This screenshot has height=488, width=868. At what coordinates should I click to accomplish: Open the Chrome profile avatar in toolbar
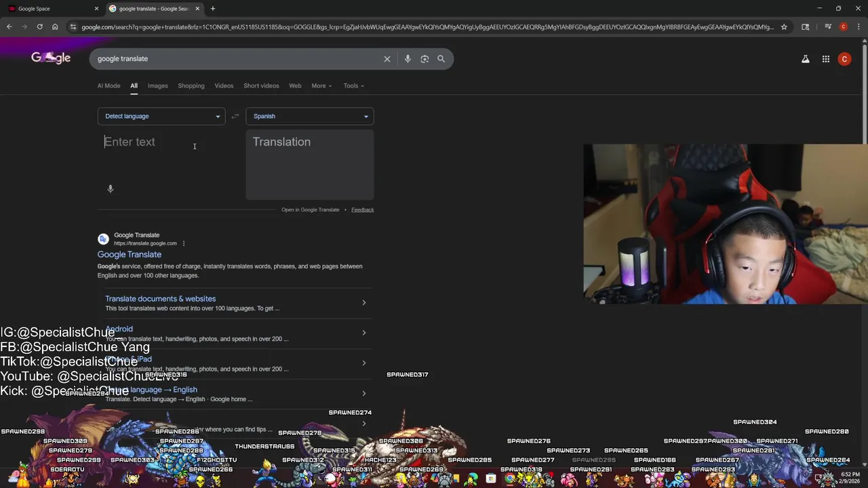click(843, 27)
